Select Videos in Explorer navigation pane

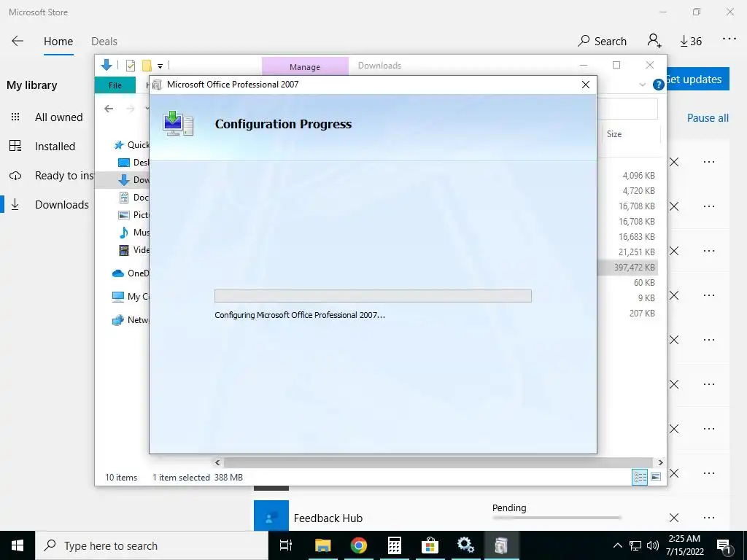[133, 249]
